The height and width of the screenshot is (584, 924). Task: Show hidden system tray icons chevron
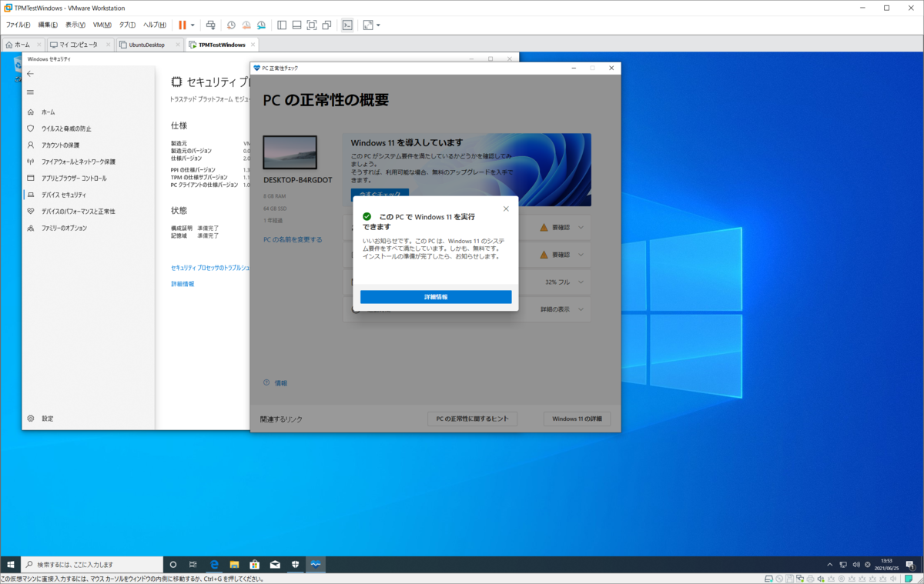[830, 564]
